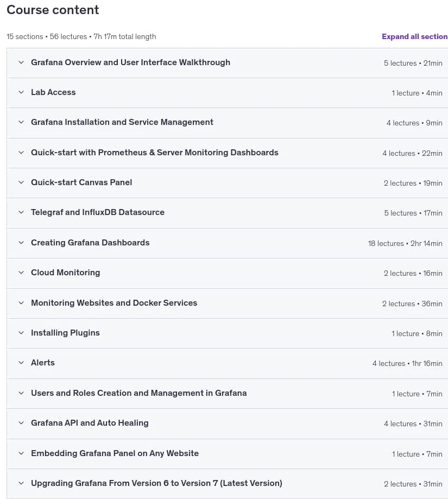Click '5 lectures • 21min' summary
448x499 pixels.
coord(413,63)
